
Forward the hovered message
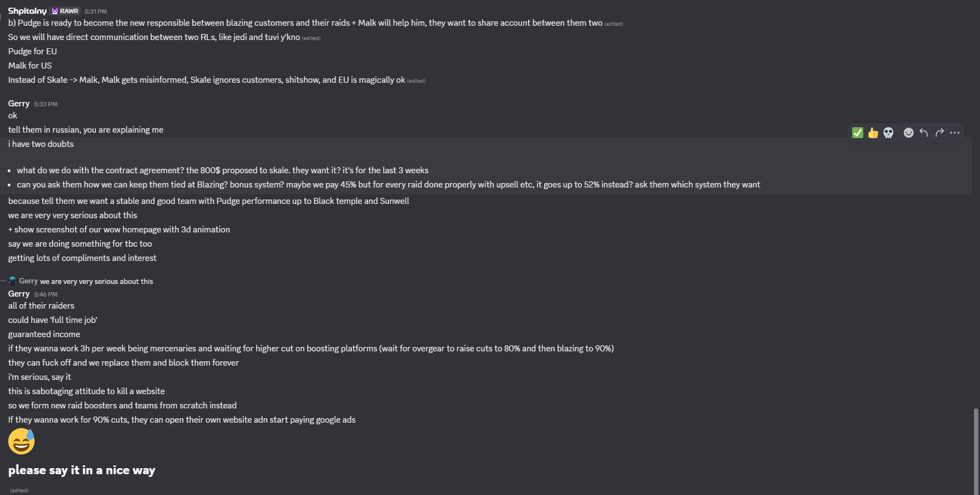click(939, 133)
